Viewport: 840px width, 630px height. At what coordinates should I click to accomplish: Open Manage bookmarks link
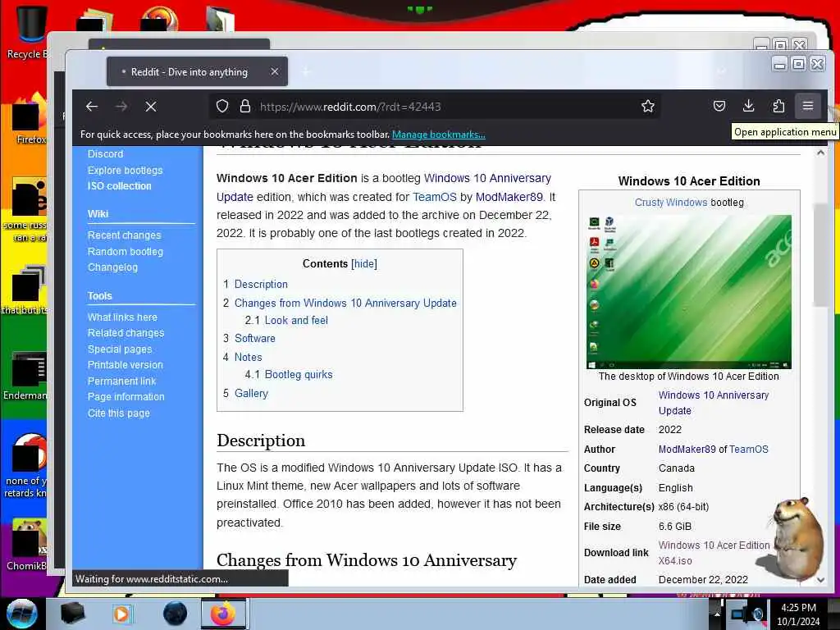[438, 135]
